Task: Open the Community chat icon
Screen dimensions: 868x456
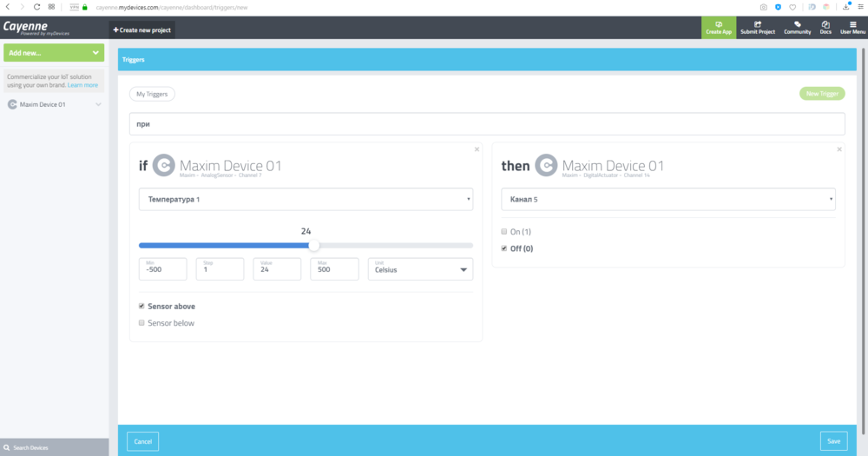Action: (797, 24)
